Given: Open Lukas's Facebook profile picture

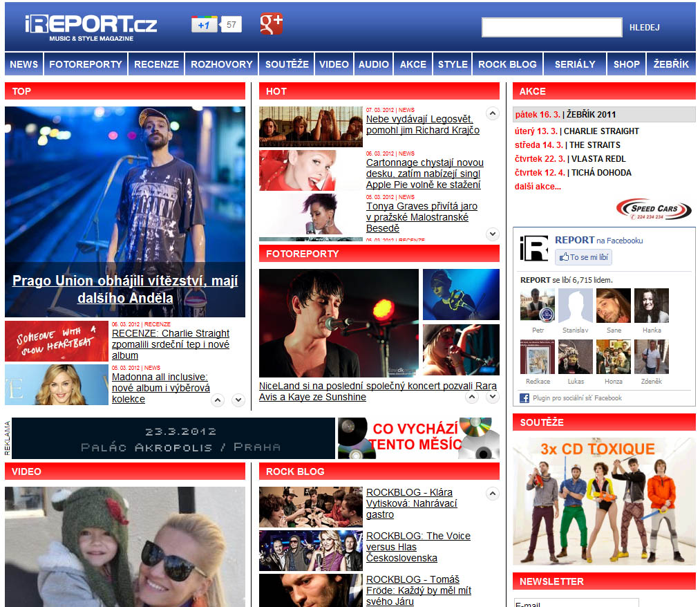Looking at the screenshot, I should 576,357.
